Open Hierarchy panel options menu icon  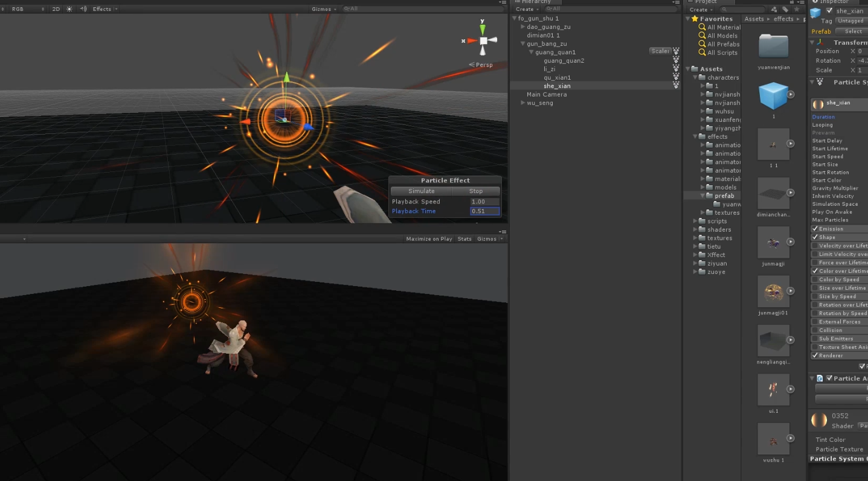tap(676, 2)
